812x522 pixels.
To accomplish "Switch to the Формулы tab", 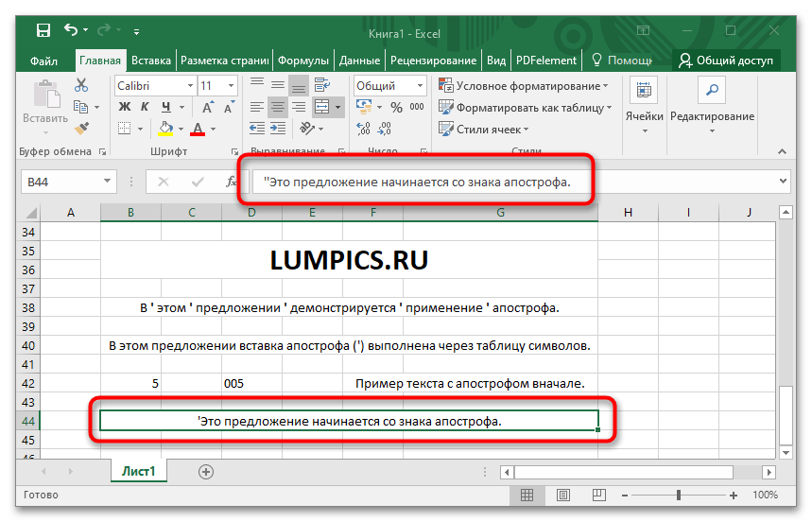I will coord(303,61).
